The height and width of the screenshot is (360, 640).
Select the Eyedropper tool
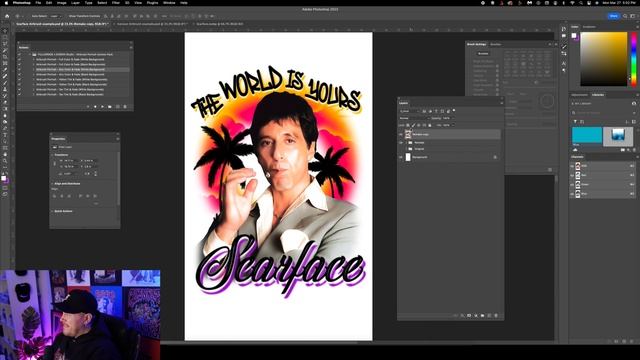pos(5,70)
